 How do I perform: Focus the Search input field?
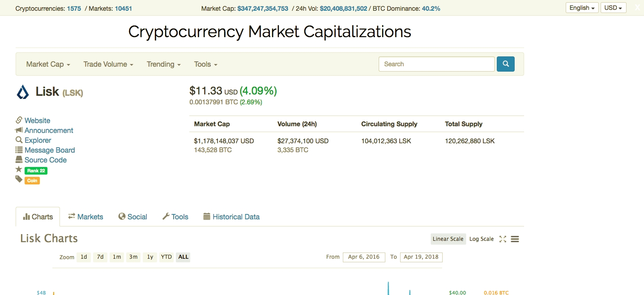click(436, 64)
